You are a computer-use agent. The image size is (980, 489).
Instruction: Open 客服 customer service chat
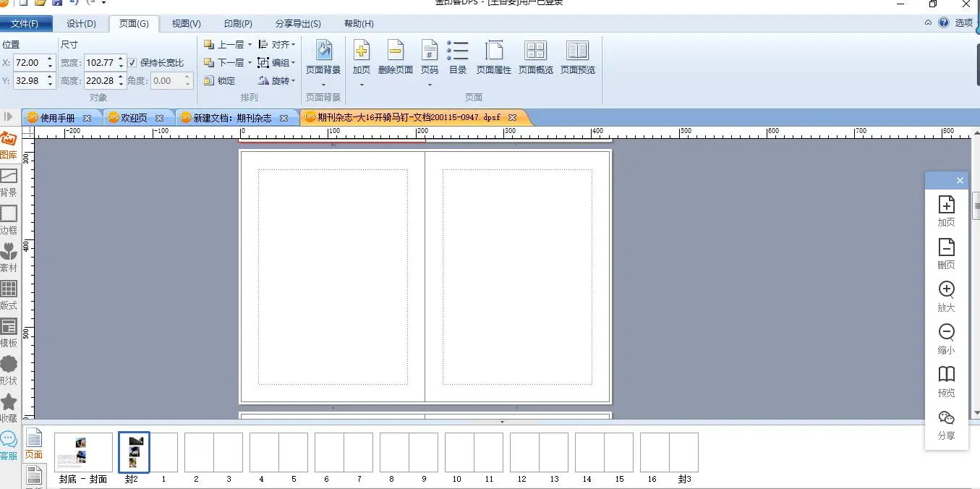(x=8, y=446)
